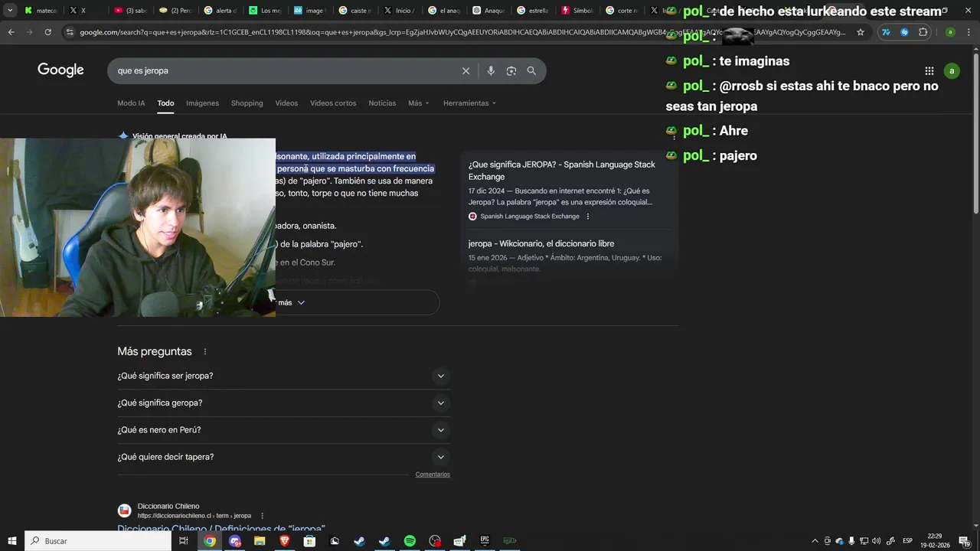
Task: Click the magnifier search submit icon
Action: tap(531, 70)
